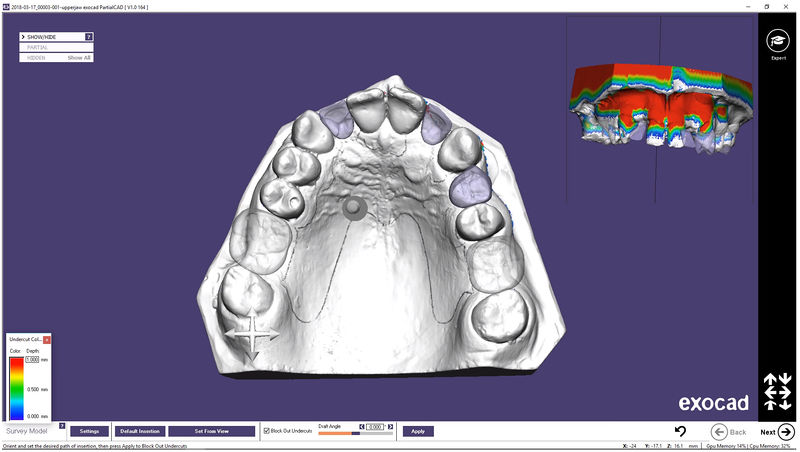This screenshot has width=800, height=452.
Task: Click the arrows layout icon above exocad status
Action: coord(777,392)
